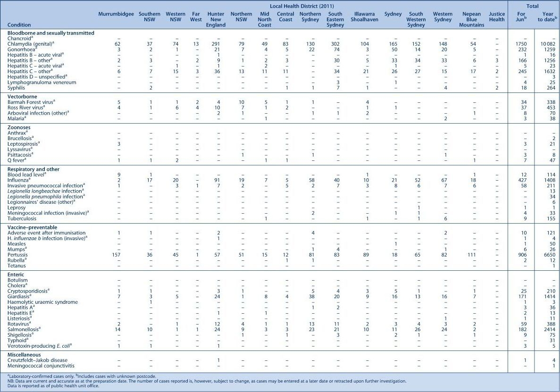Click the Ross River virus label
Screen dimensions: 560x392
tap(26, 108)
